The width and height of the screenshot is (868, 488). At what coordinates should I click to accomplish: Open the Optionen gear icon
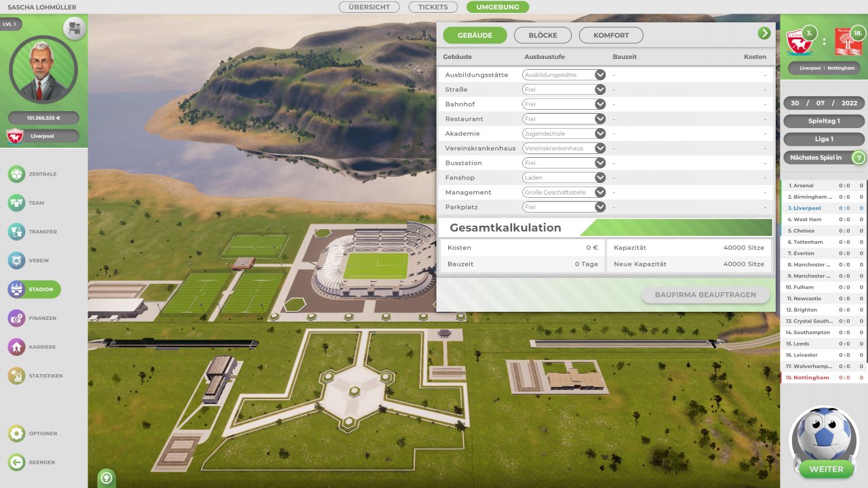(x=17, y=433)
